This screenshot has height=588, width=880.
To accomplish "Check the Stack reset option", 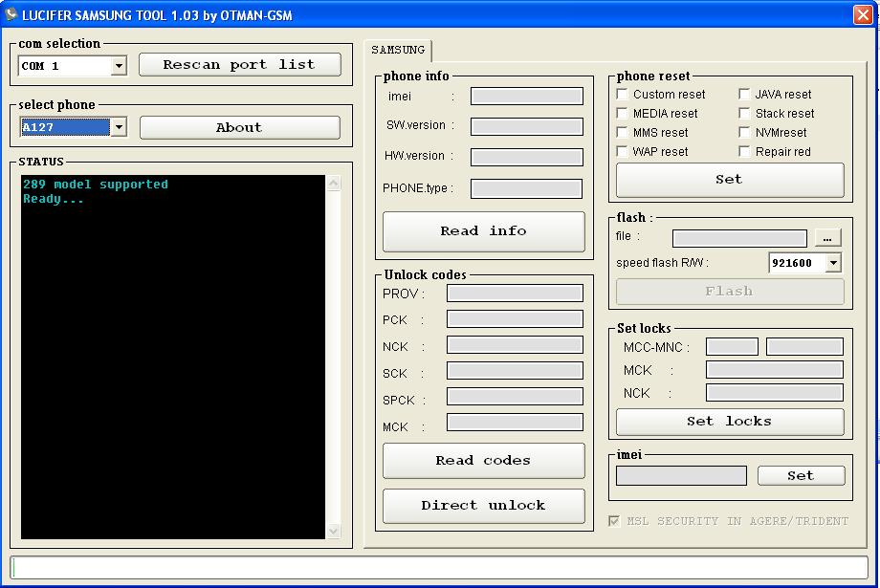I will tap(744, 114).
